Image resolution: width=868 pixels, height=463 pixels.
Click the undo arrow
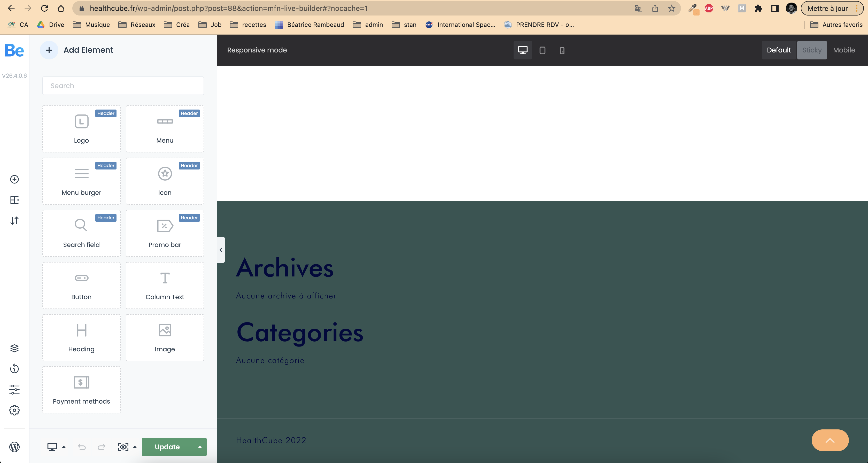coord(82,447)
